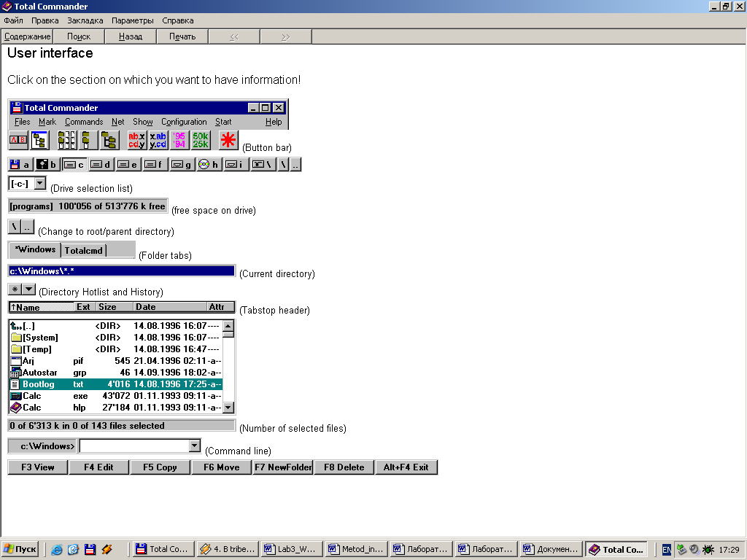Viewport: 747px width, 560px height.
Task: Select drive i button
Action: (236, 165)
